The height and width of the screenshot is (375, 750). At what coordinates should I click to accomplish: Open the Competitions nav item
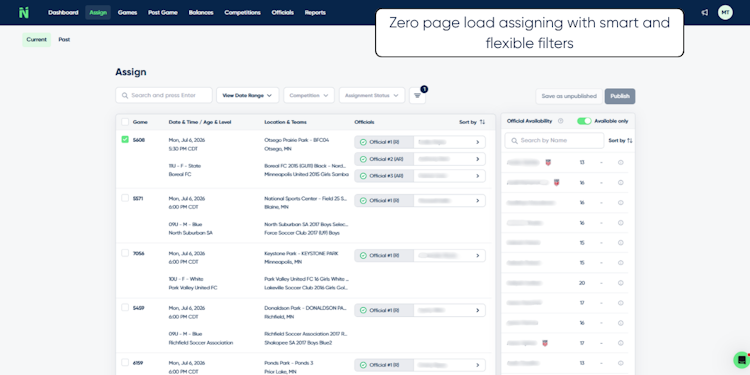click(x=243, y=12)
